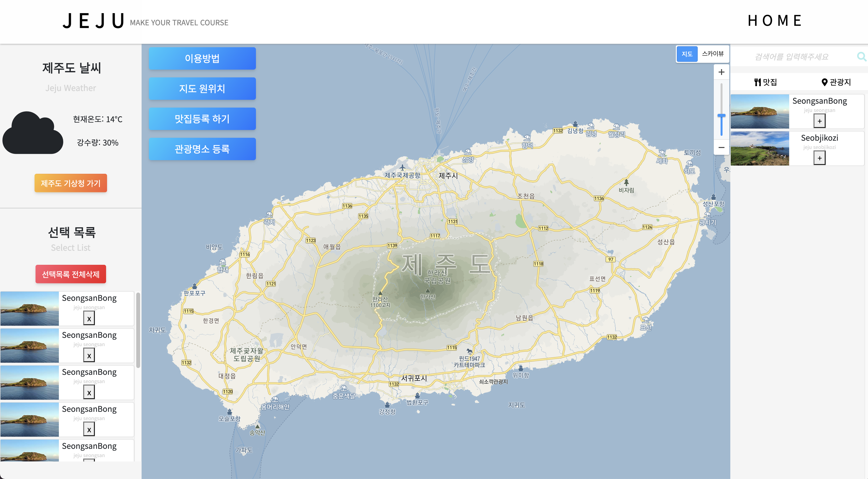Viewport: 868px width, 479px height.
Task: Add SeongsanBong with its plus button
Action: click(x=819, y=121)
